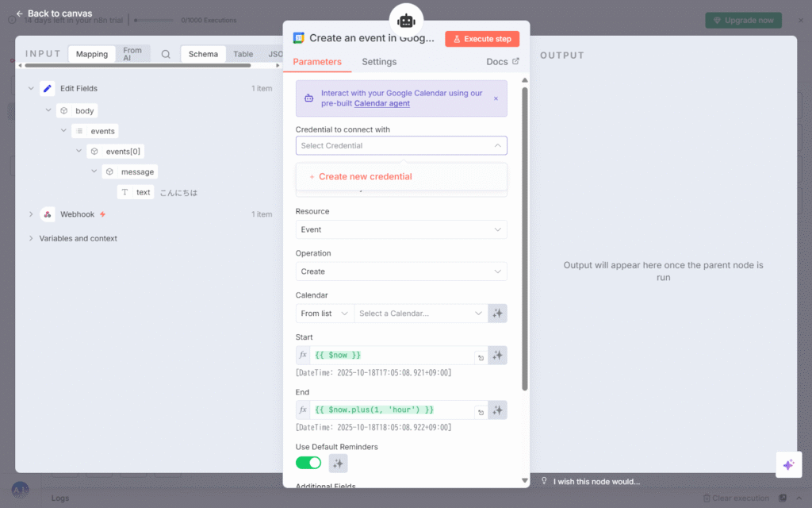Switch to the Settings tab

(379, 62)
